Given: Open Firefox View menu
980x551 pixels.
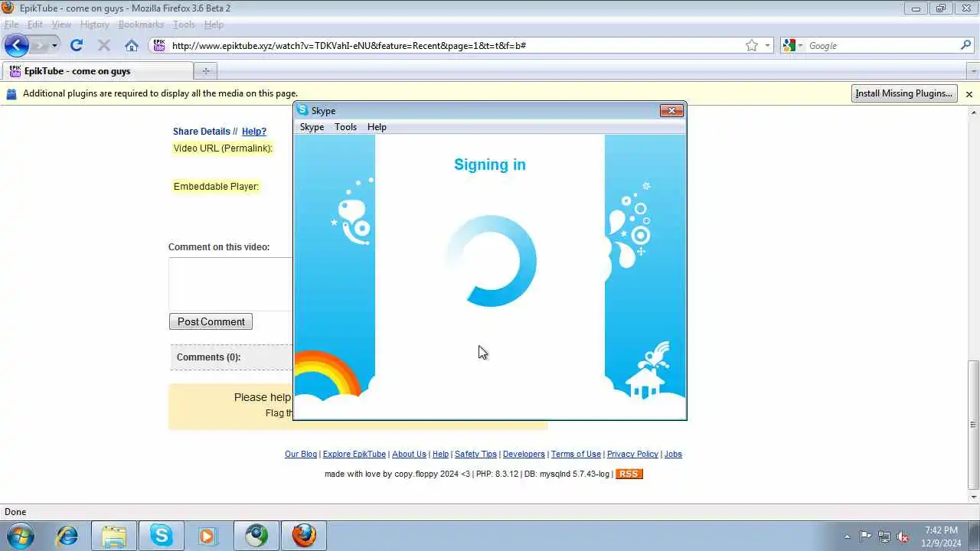Looking at the screenshot, I should tap(61, 24).
